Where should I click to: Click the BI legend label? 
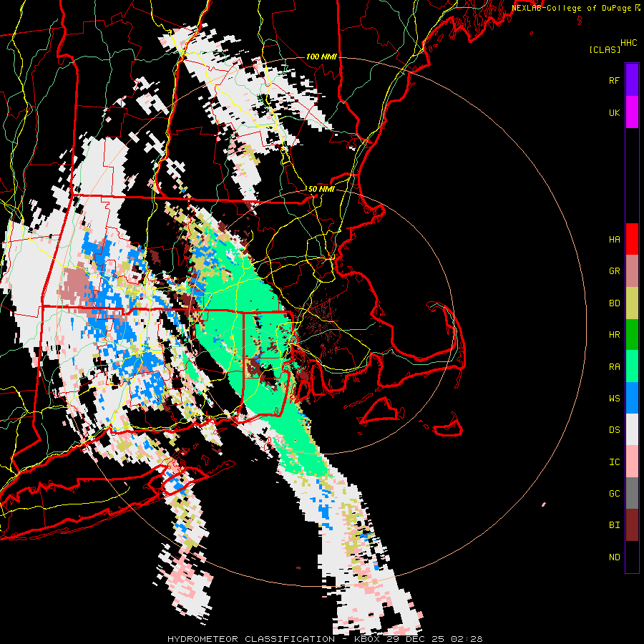click(614, 525)
